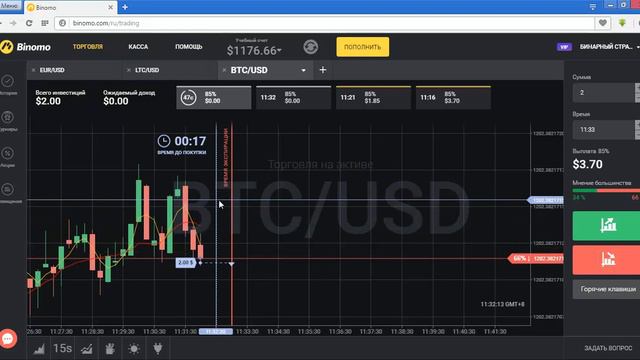The width and height of the screenshot is (640, 360).
Task: Click the green download arrow icon
Action: coord(622,23)
